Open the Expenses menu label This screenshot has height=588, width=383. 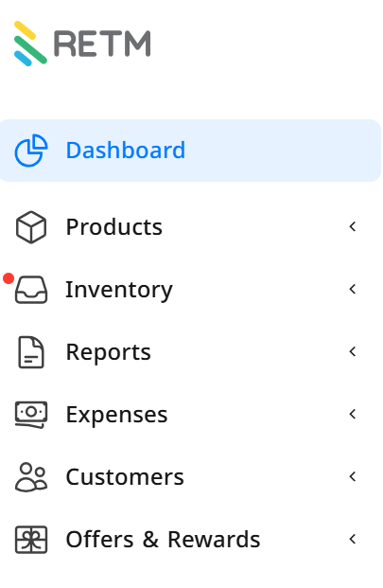[116, 415]
